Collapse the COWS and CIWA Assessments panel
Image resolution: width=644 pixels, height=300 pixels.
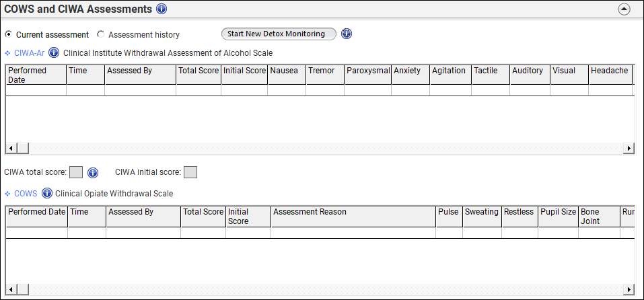(x=624, y=9)
